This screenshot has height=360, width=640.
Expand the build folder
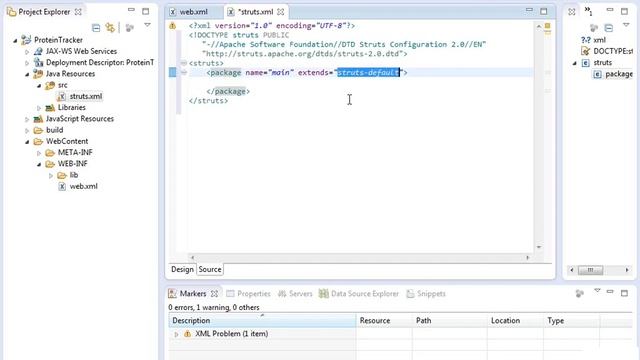click(x=27, y=131)
